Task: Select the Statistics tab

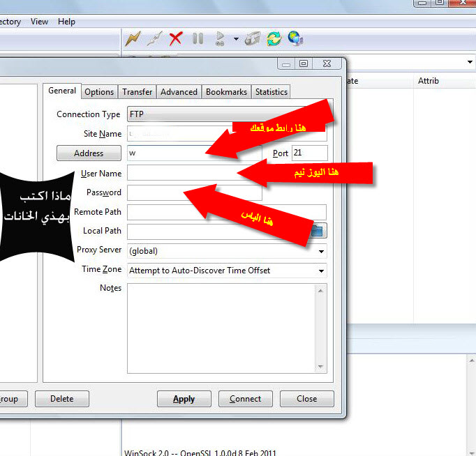Action: 271,92
